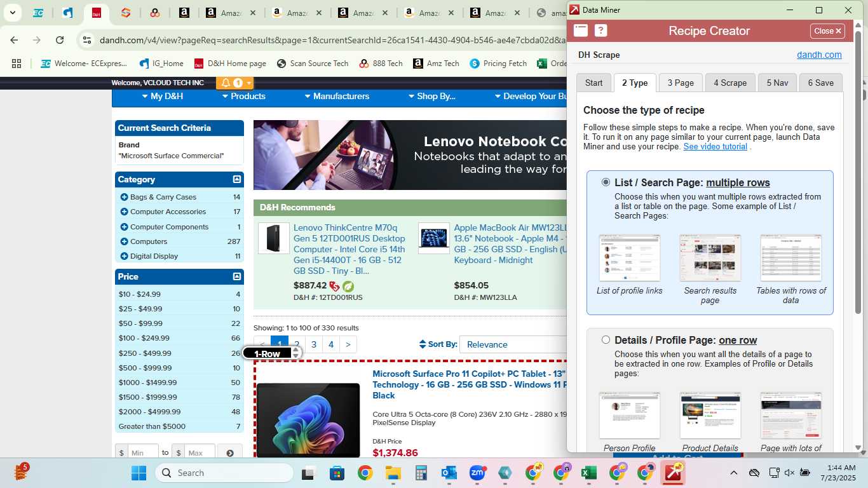Screen dimensions: 868x488
Task: Open the D&H Home page bookmark
Action: [230, 63]
